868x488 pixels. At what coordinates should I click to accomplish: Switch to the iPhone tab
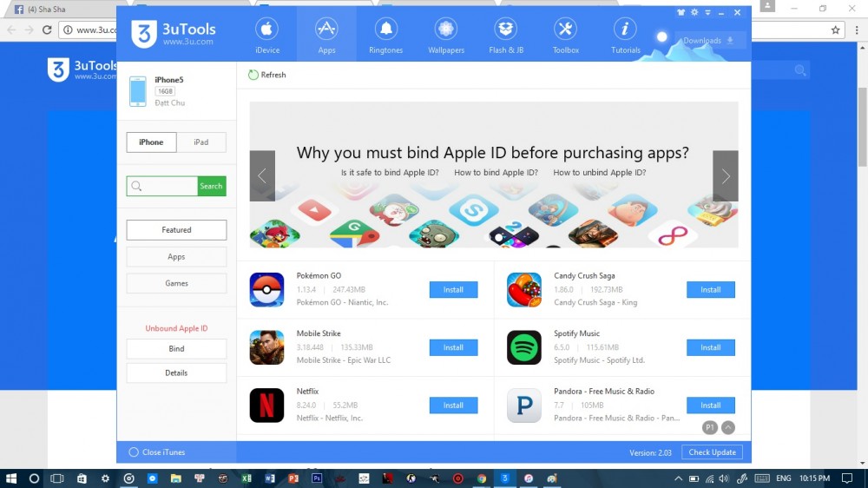point(151,142)
